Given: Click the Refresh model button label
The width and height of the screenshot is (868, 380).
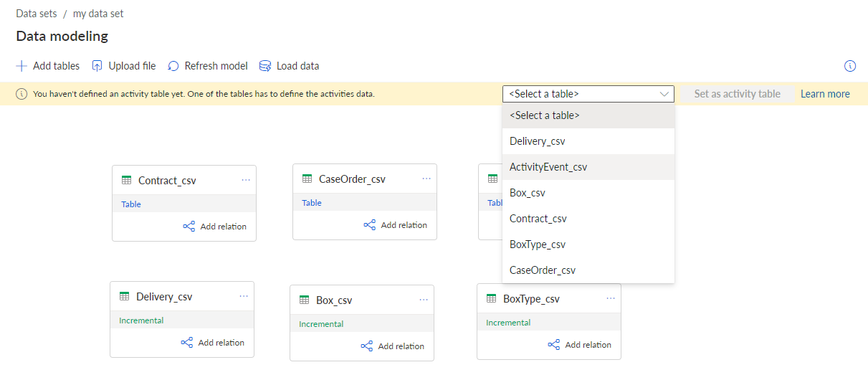Looking at the screenshot, I should pos(216,66).
